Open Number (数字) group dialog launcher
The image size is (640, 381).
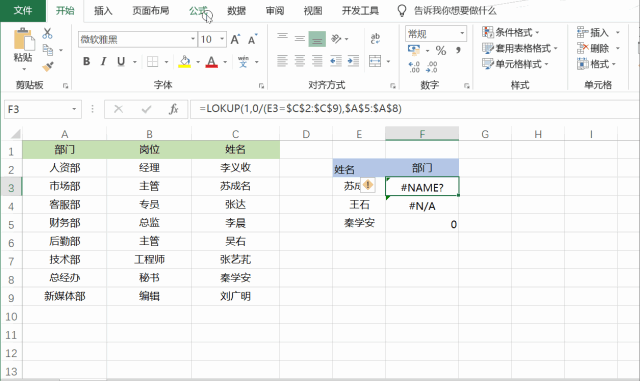click(467, 86)
